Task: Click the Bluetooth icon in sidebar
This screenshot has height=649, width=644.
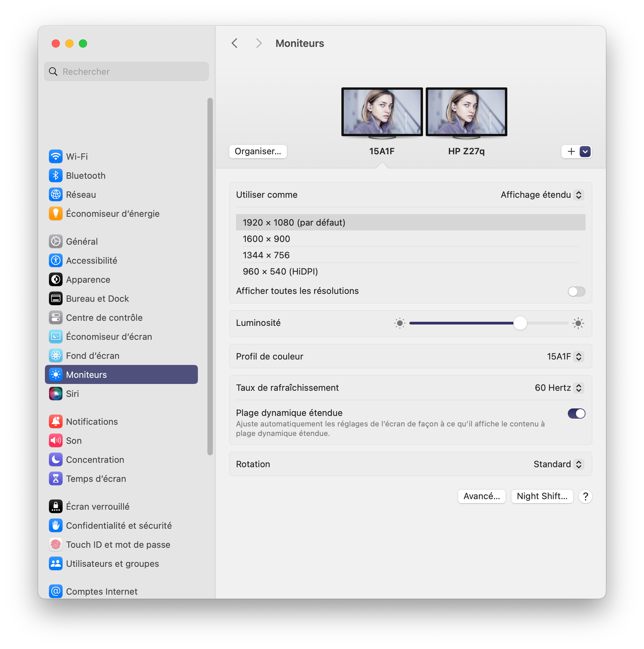Action: pos(56,176)
